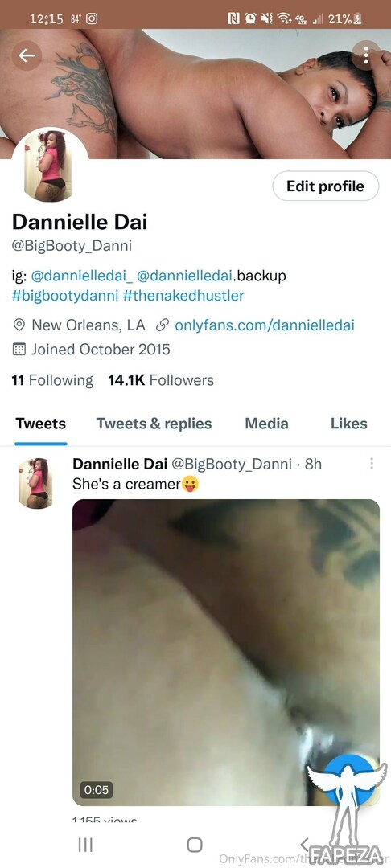Screen dimensions: 391x868
Task: Open the large profile avatar picture
Action: click(50, 166)
